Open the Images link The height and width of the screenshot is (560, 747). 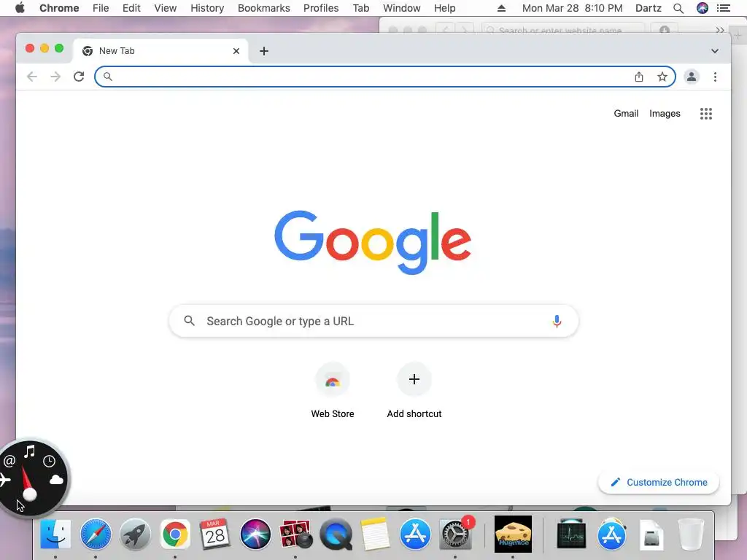click(x=665, y=113)
